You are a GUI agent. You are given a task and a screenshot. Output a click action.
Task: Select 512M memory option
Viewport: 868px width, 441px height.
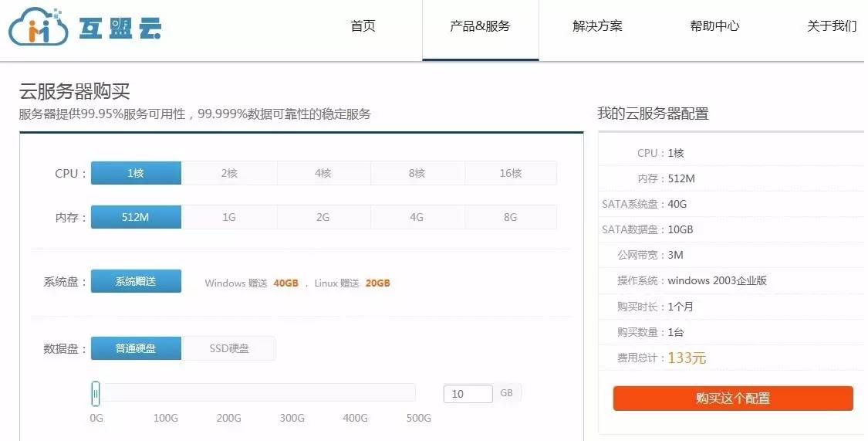[136, 217]
